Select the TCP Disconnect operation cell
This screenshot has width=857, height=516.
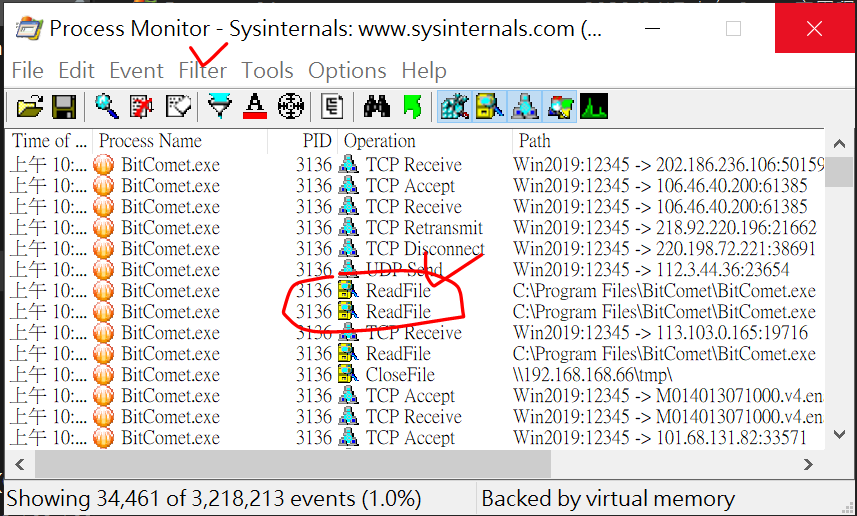425,249
